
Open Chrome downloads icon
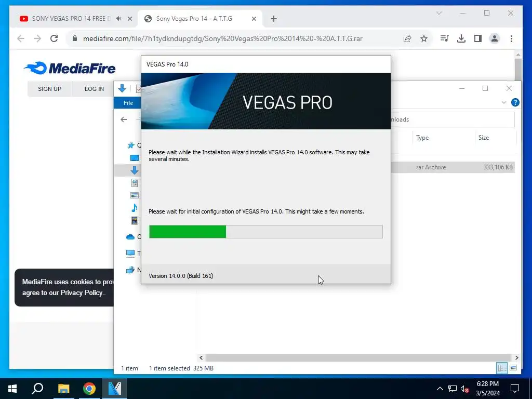(x=461, y=38)
